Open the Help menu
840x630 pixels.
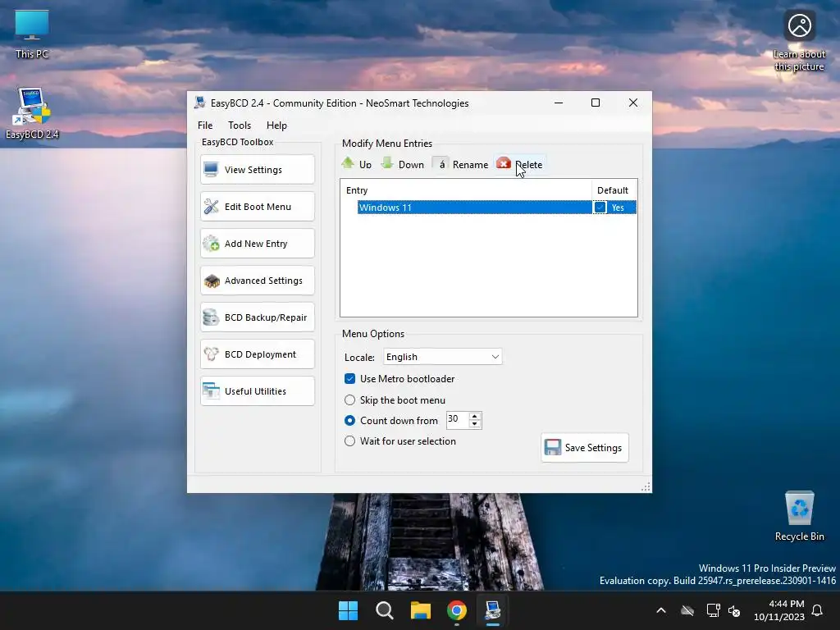pyautogui.click(x=277, y=126)
